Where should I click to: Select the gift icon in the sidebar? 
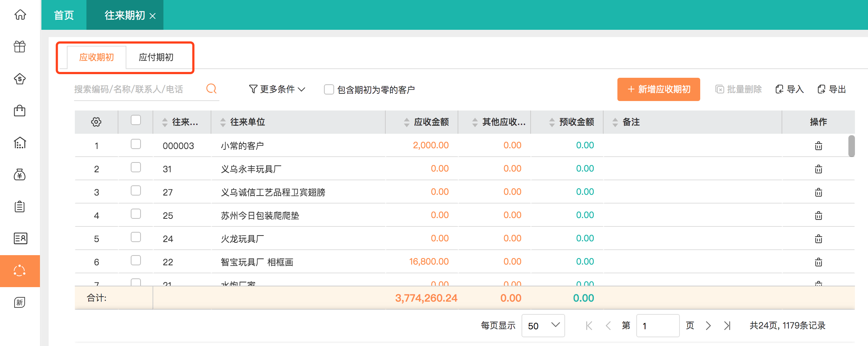20,47
